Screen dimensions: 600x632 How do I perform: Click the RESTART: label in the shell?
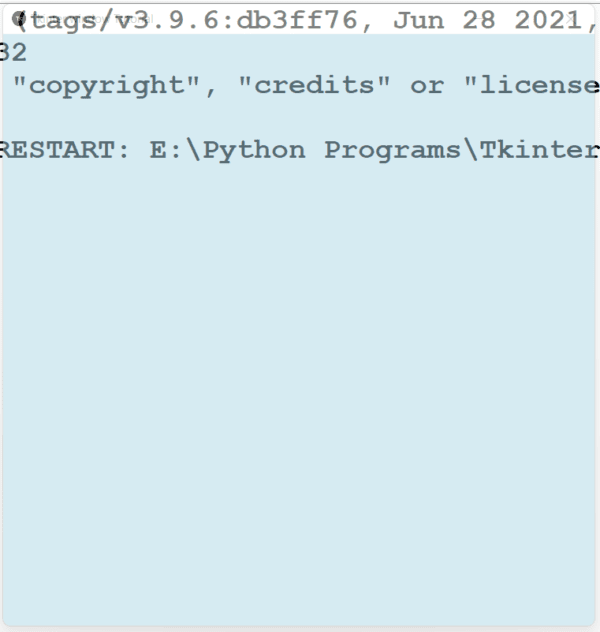coord(64,150)
